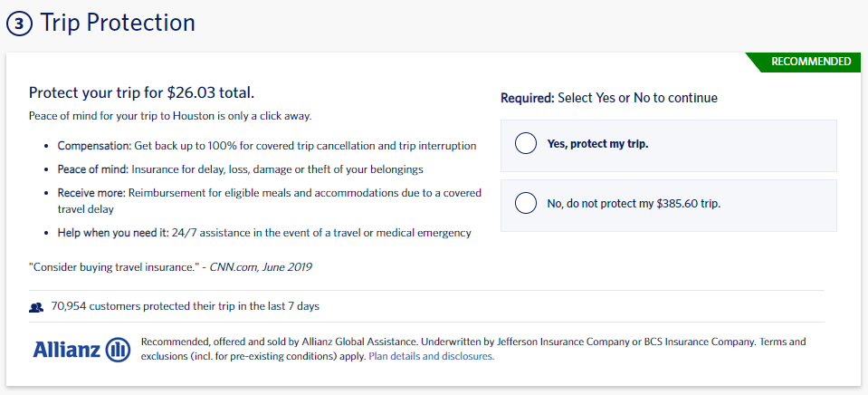Image resolution: width=868 pixels, height=395 pixels.
Task: Click the CNN.com June 2019 quote
Action: [x=170, y=267]
